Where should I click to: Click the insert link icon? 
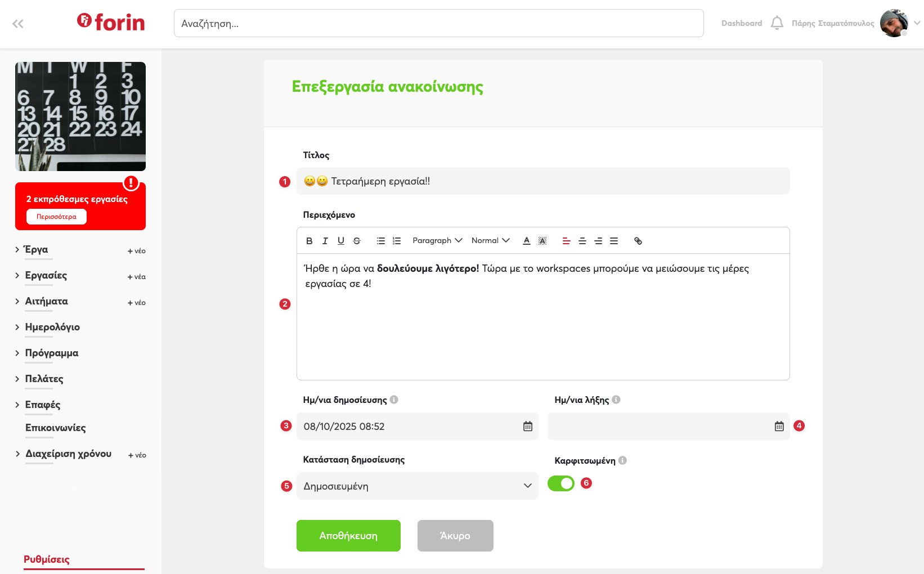pyautogui.click(x=638, y=241)
